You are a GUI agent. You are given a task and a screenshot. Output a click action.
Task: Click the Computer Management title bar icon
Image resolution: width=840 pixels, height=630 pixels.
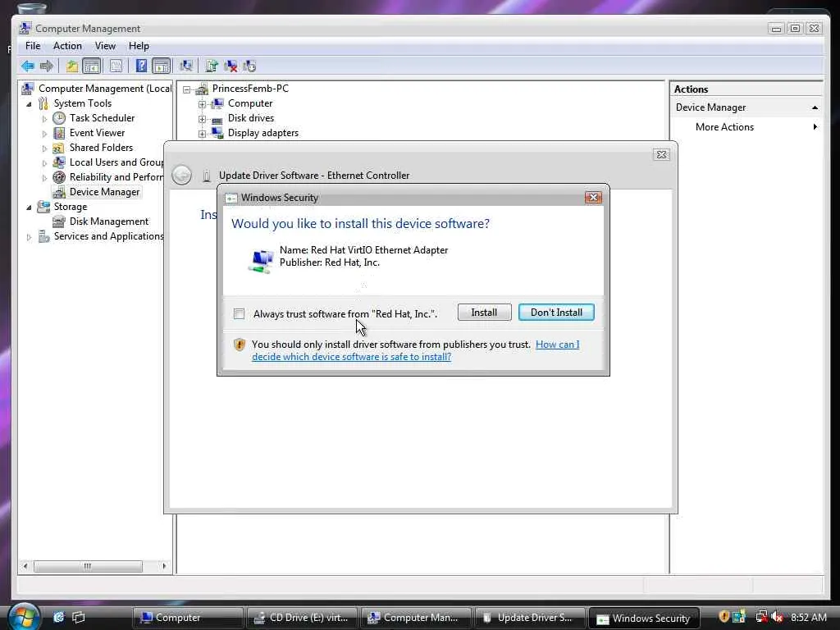point(25,29)
